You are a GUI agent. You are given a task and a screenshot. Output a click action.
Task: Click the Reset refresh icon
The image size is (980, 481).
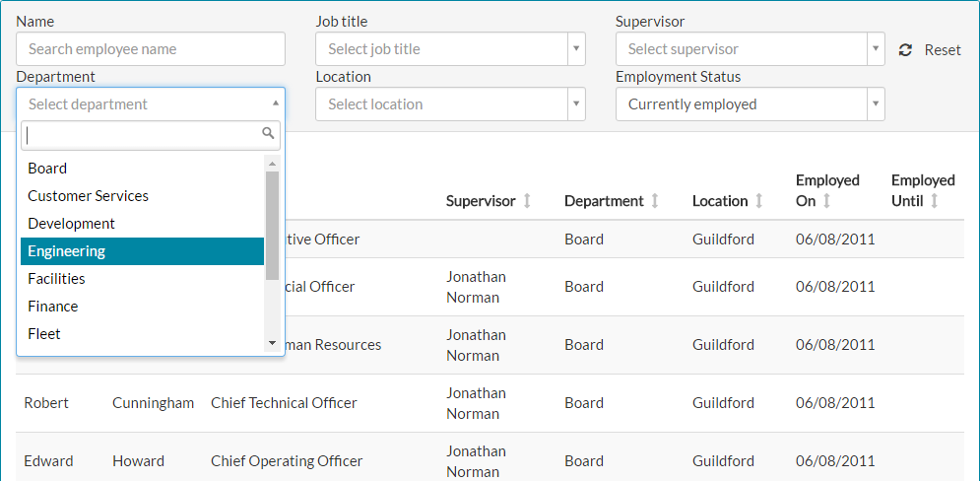(905, 50)
